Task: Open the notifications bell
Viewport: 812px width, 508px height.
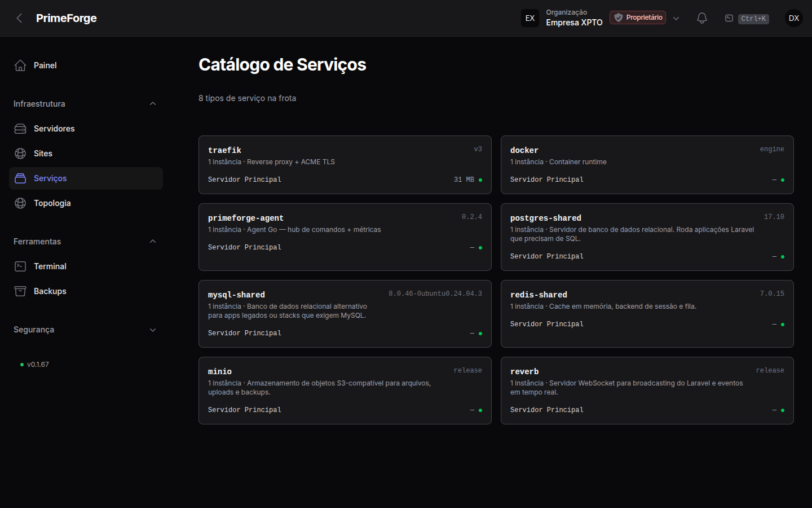Action: (x=702, y=18)
